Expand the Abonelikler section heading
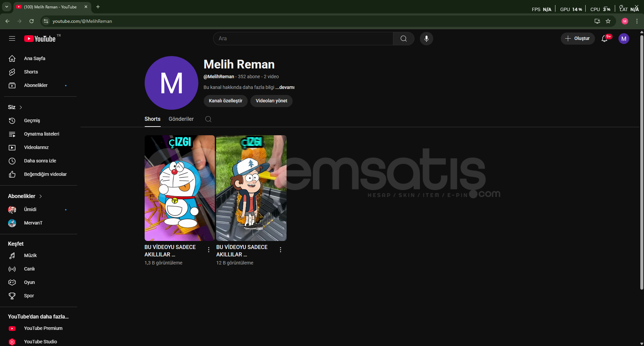Screen dimensions: 644x346 [25, 196]
